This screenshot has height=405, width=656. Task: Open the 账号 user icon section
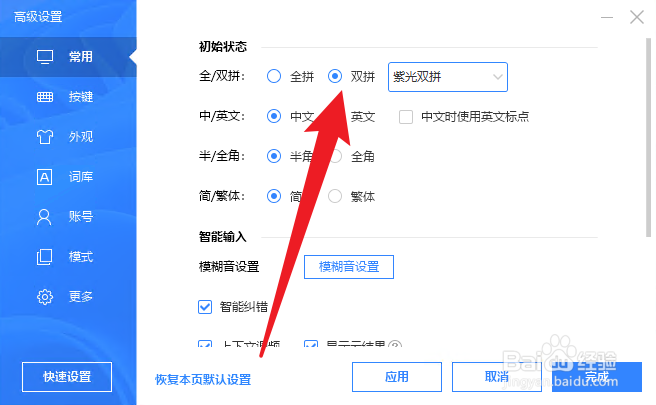[44, 217]
